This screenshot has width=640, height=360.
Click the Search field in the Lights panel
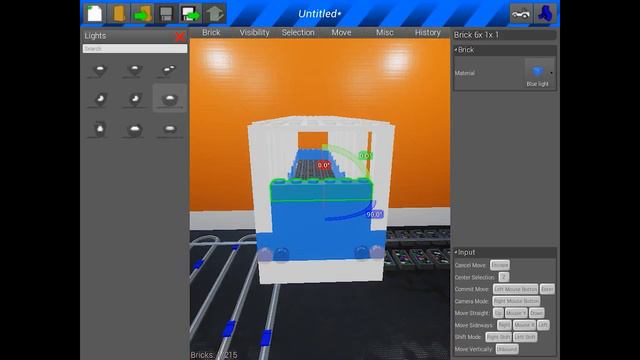click(x=135, y=49)
